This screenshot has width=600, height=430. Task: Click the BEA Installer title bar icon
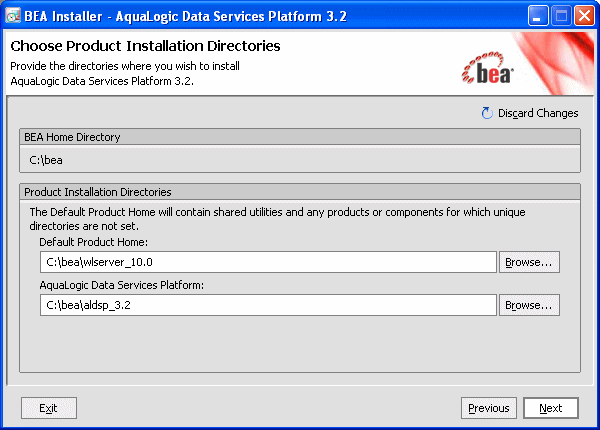(x=13, y=16)
